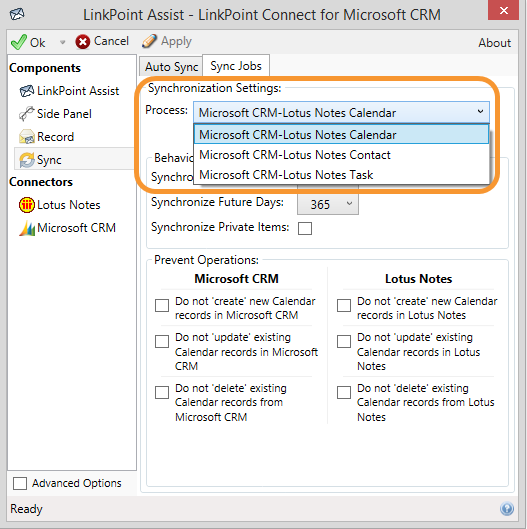Check do not create Calendar records in Lotus Notes
The image size is (527, 529).
[x=344, y=305]
